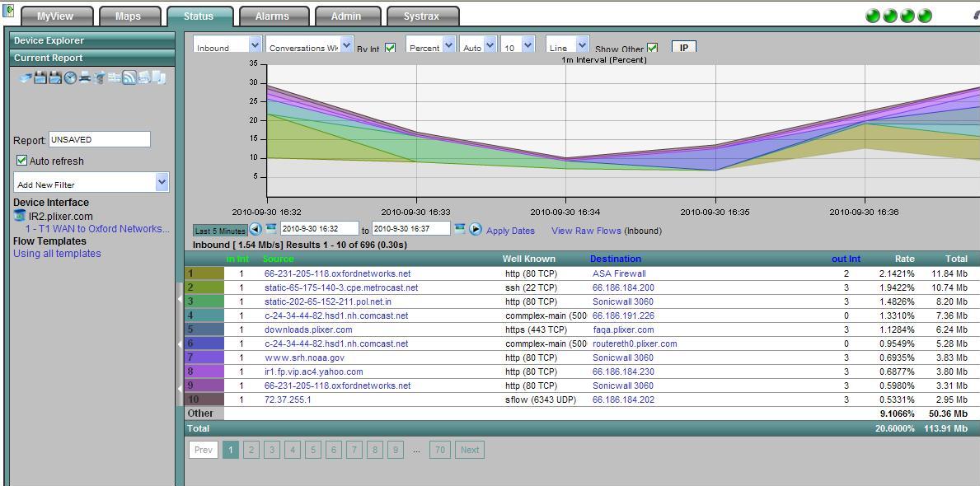Click the IR2.plixer.com device icon
Screen dimensions: 980x486
coord(20,216)
